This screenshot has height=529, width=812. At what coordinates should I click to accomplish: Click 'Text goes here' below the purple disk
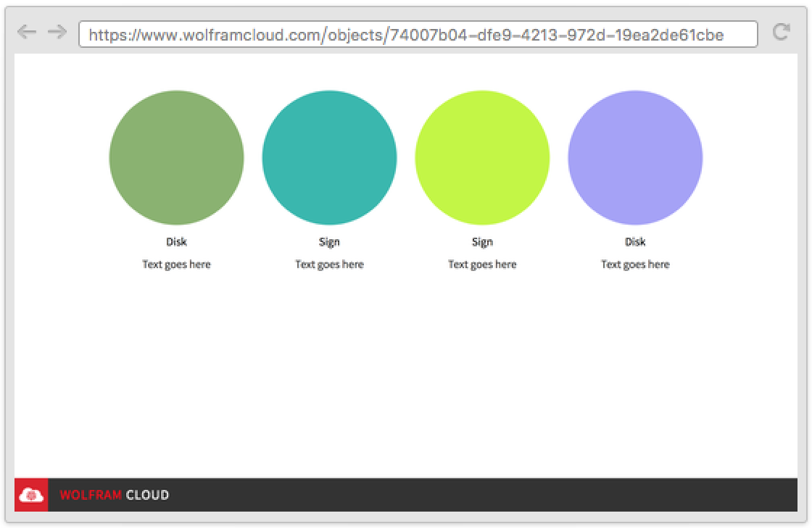635,264
